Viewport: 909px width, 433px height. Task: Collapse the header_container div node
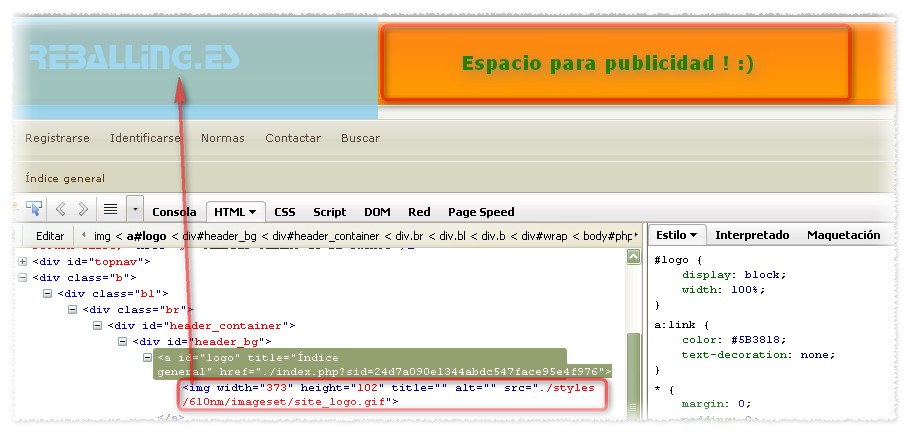pyautogui.click(x=98, y=325)
